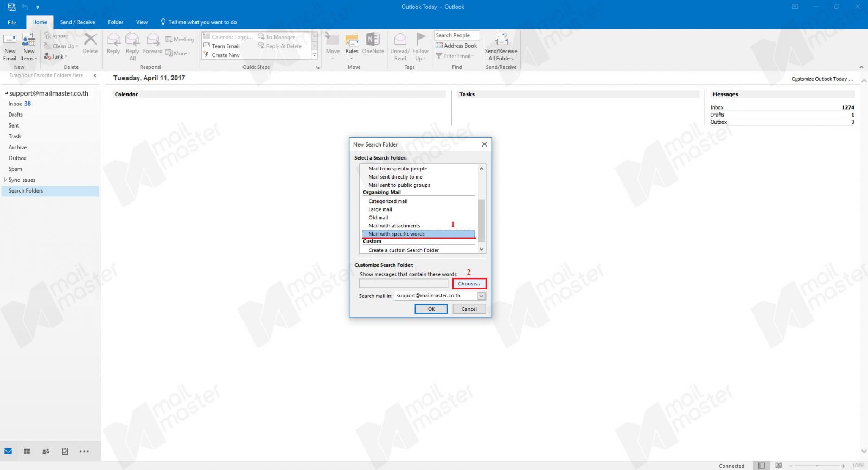Image resolution: width=868 pixels, height=470 pixels.
Task: Click OK in New Search Folder dialog
Action: click(x=431, y=309)
